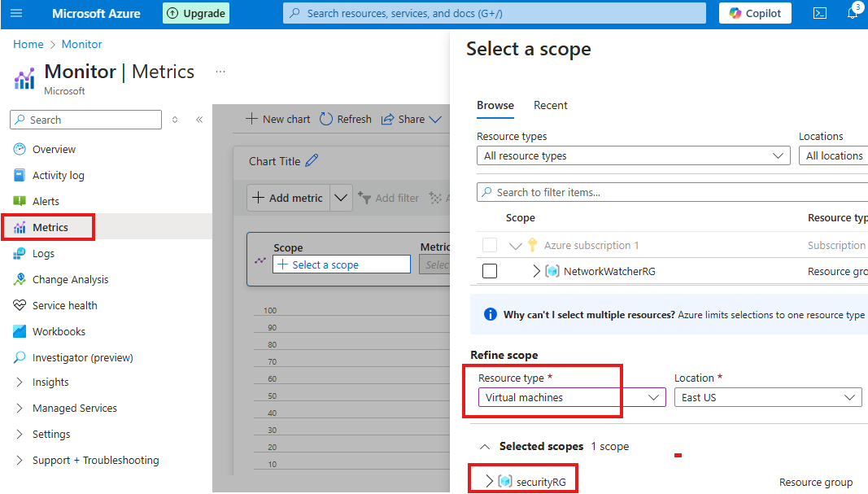This screenshot has width=868, height=494.
Task: Click New chart
Action: [x=278, y=119]
